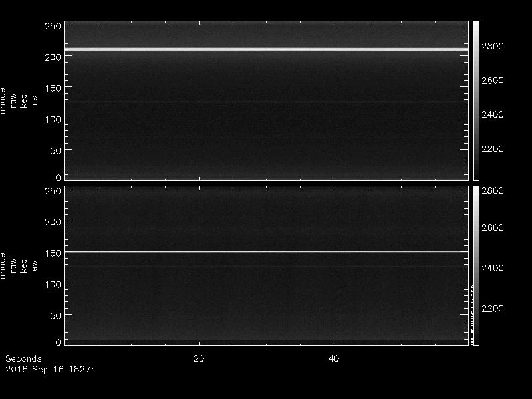
Task: Click the '20' x-axis tick label
Action: tap(199, 358)
